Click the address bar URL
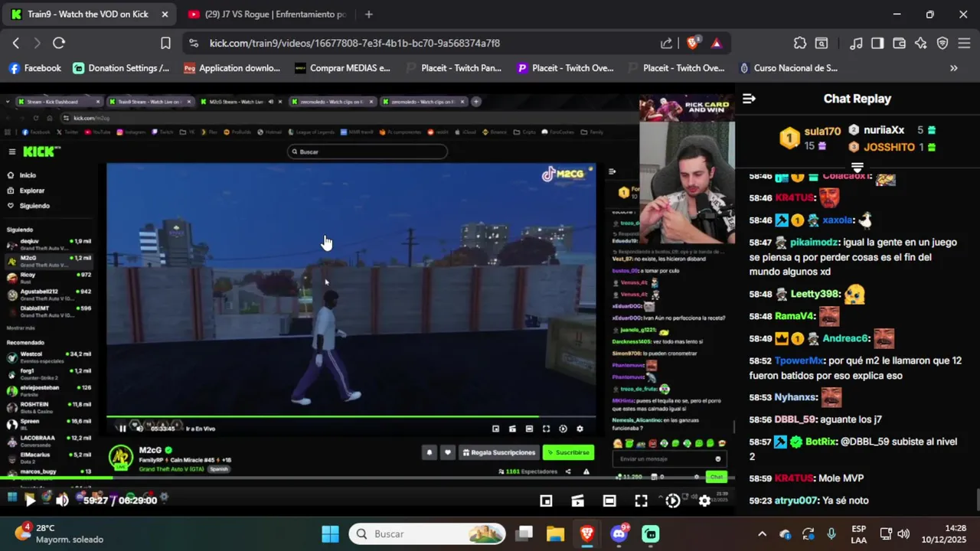The image size is (980, 551). pyautogui.click(x=354, y=44)
